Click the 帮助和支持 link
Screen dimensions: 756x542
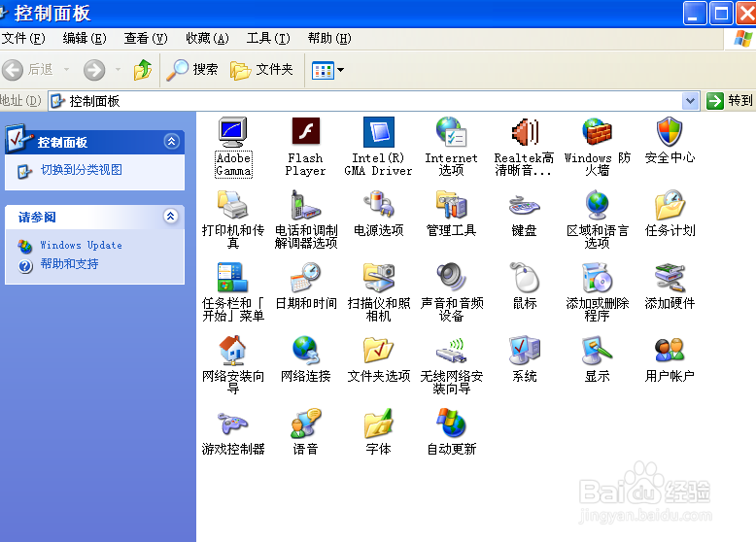click(x=69, y=264)
